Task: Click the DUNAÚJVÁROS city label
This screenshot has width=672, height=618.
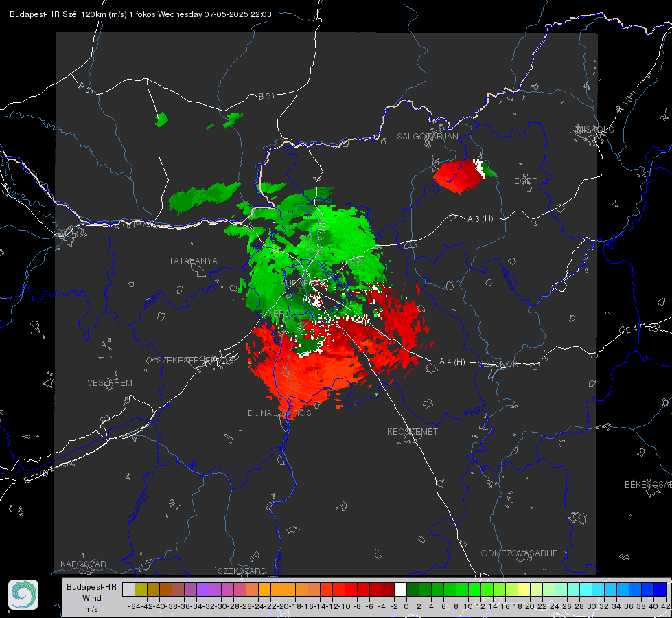Action: [x=279, y=413]
